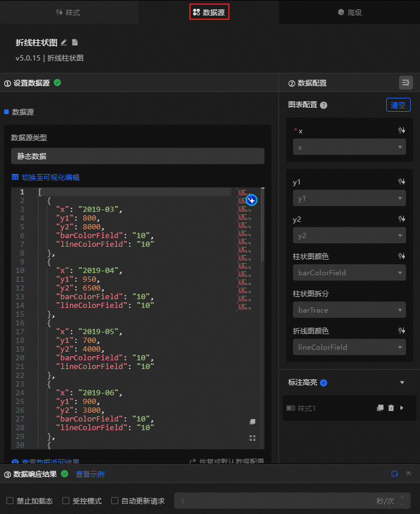This screenshot has width=420, height=514.
Task: Open filter settings icon for 折线图颜色
Action: [401, 331]
